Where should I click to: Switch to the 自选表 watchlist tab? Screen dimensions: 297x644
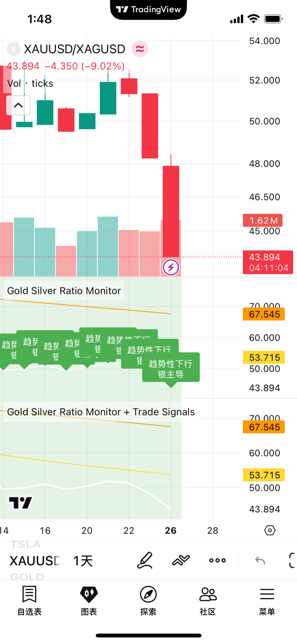(x=29, y=600)
